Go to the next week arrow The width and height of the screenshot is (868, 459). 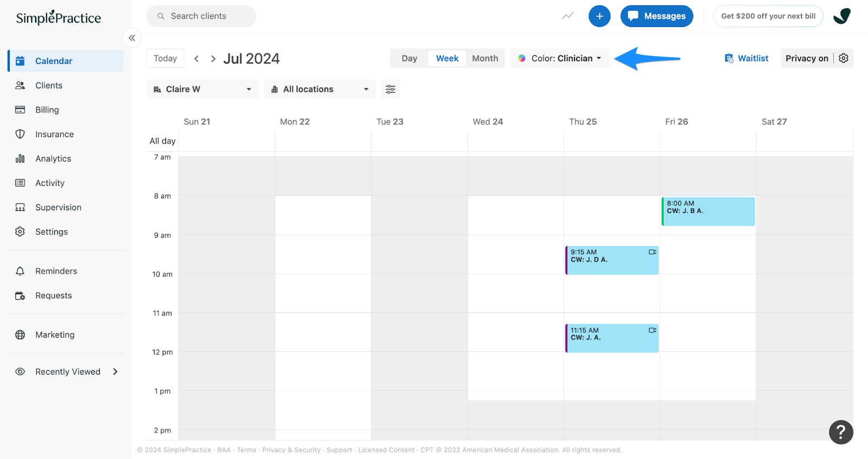[x=213, y=59]
